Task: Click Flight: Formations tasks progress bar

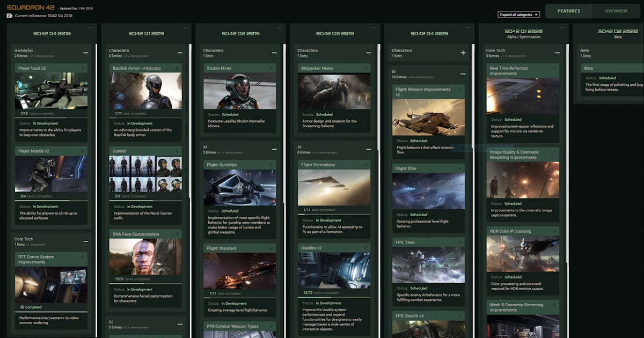Action: 334,214
